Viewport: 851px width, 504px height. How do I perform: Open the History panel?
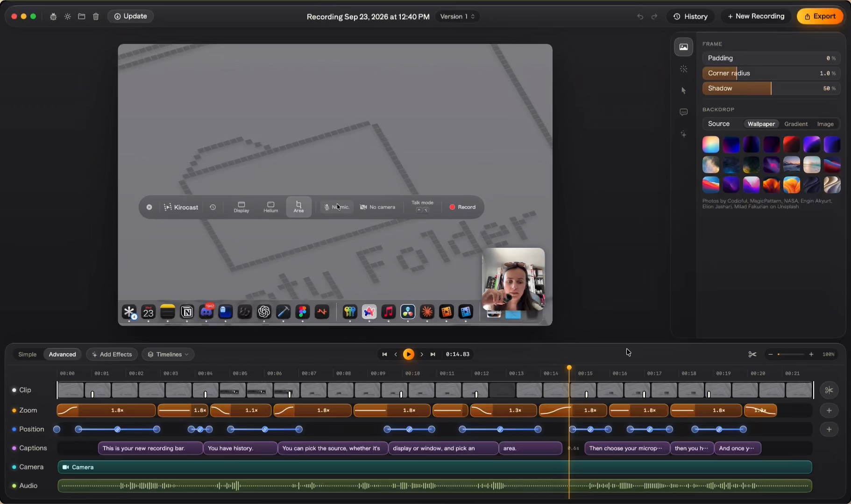tap(690, 16)
